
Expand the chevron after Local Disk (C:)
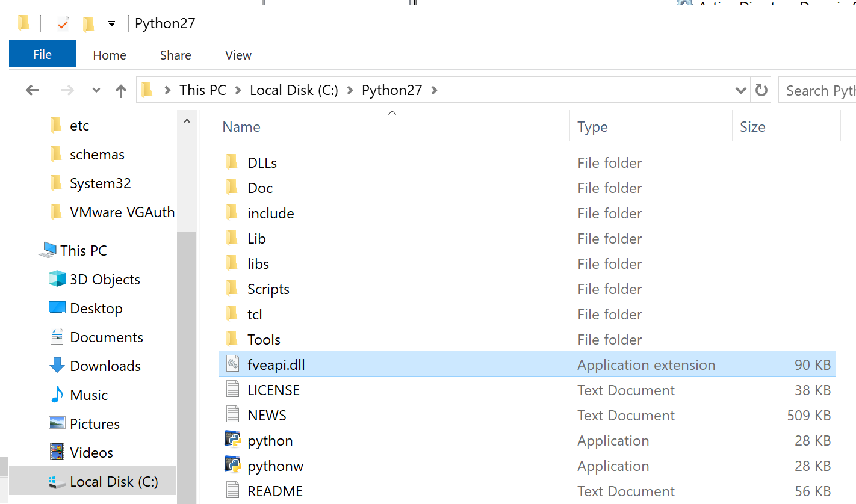point(350,90)
